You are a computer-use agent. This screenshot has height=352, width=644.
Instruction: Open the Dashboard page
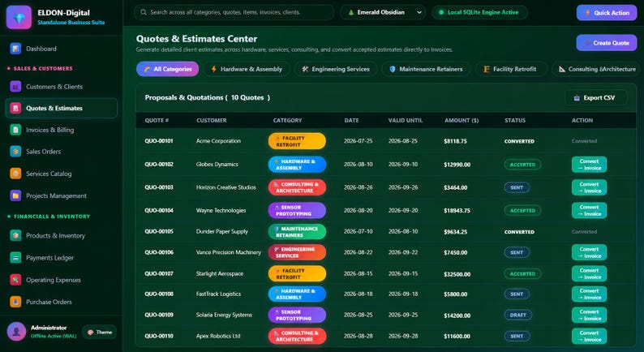tap(62, 49)
